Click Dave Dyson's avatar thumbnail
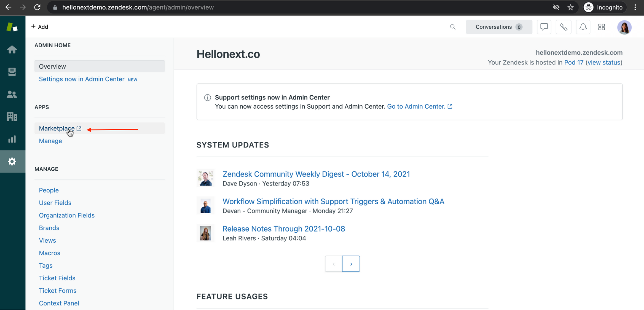Viewport: 644px width, 310px height. point(205,178)
